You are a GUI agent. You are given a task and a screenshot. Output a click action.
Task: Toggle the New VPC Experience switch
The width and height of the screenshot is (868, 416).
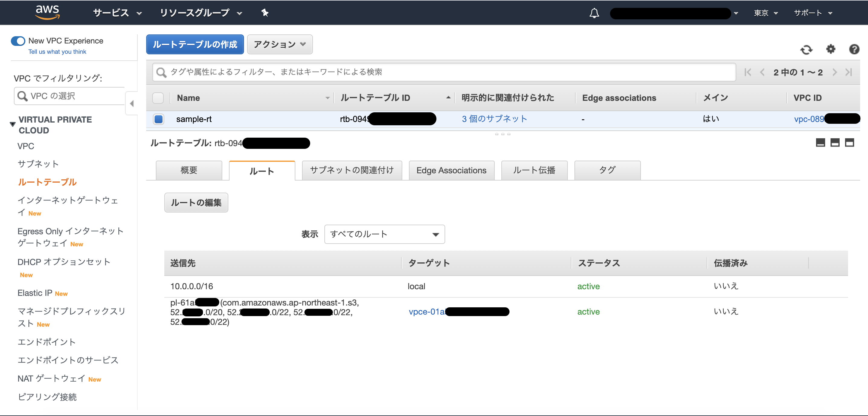(x=18, y=41)
